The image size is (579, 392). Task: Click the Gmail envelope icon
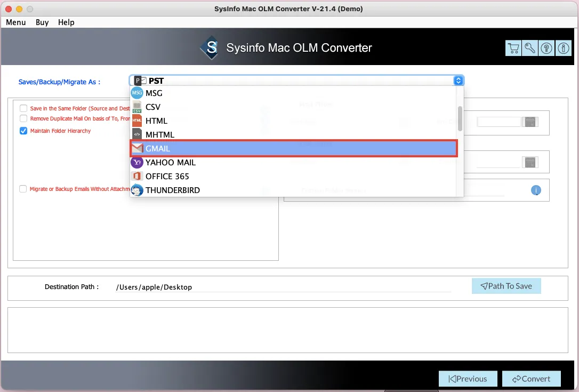(138, 148)
